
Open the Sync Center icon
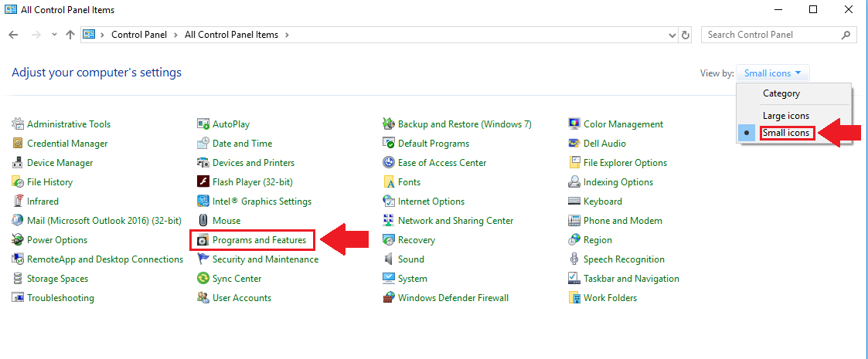(x=203, y=279)
